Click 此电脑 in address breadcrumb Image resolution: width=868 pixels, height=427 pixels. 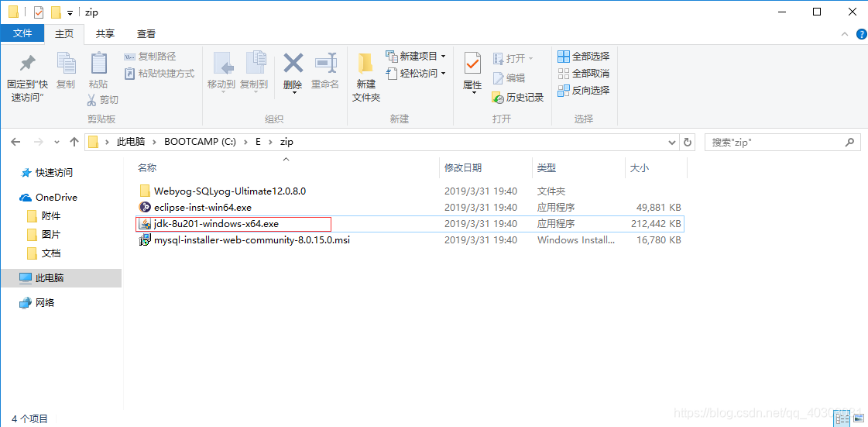point(131,142)
